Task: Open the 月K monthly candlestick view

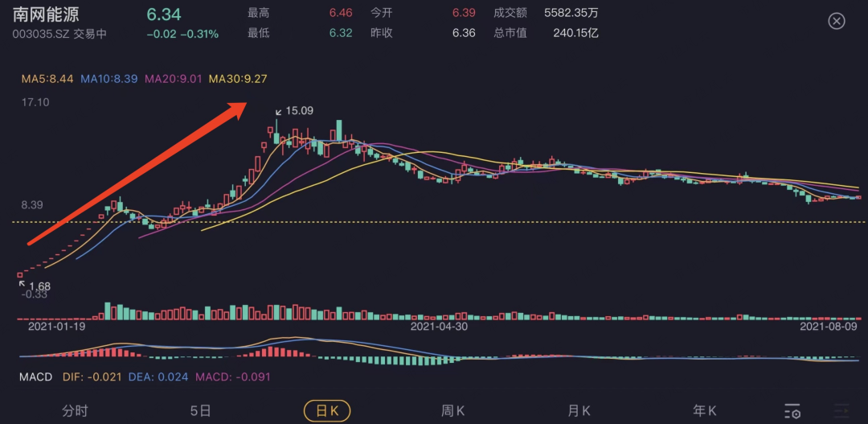Action: click(x=579, y=410)
